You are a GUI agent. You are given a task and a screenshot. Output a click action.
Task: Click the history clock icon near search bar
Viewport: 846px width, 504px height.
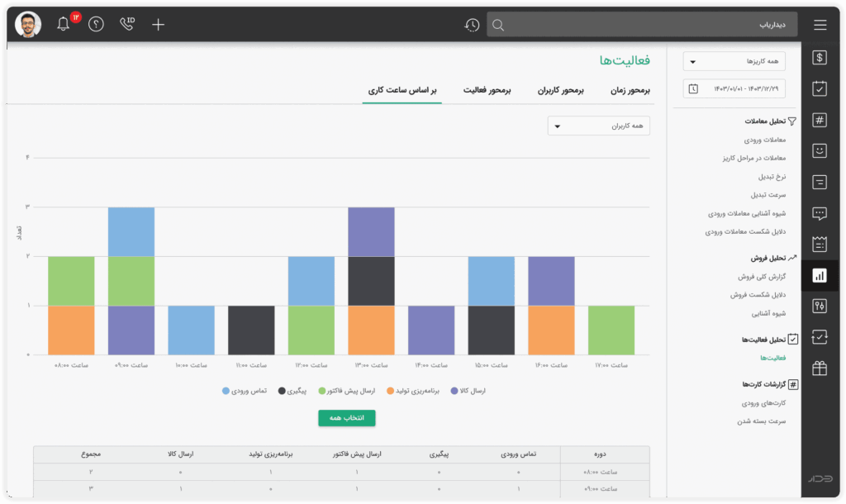472,26
